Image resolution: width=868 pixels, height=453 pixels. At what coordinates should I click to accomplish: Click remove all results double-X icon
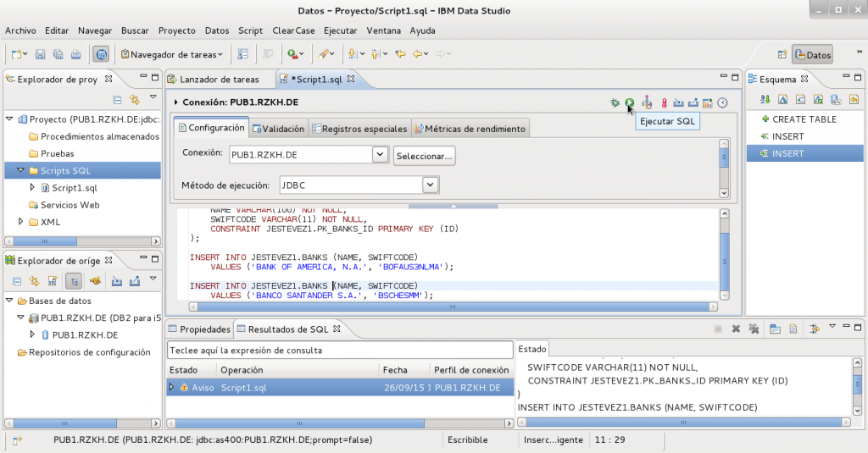pyautogui.click(x=754, y=329)
